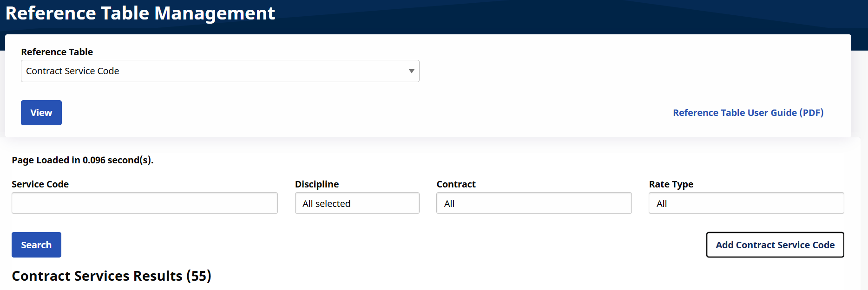Viewport: 868px width, 290px height.
Task: Click the Reference Table field label
Action: [57, 52]
